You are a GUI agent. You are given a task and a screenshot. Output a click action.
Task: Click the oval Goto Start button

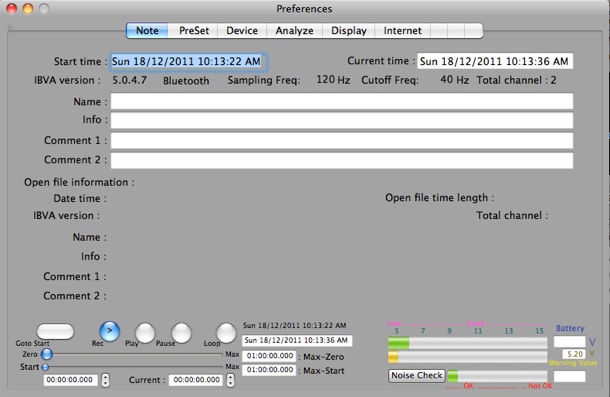coord(55,332)
